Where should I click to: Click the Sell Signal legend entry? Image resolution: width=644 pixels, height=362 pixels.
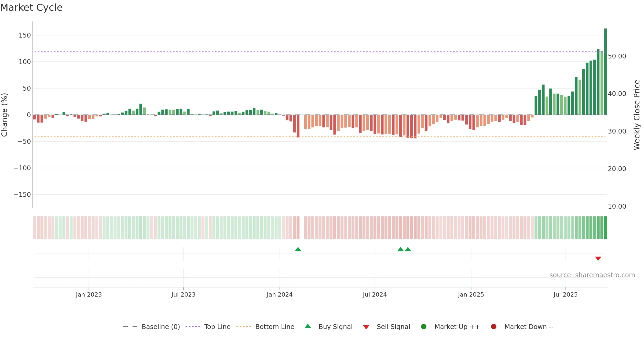386,327
